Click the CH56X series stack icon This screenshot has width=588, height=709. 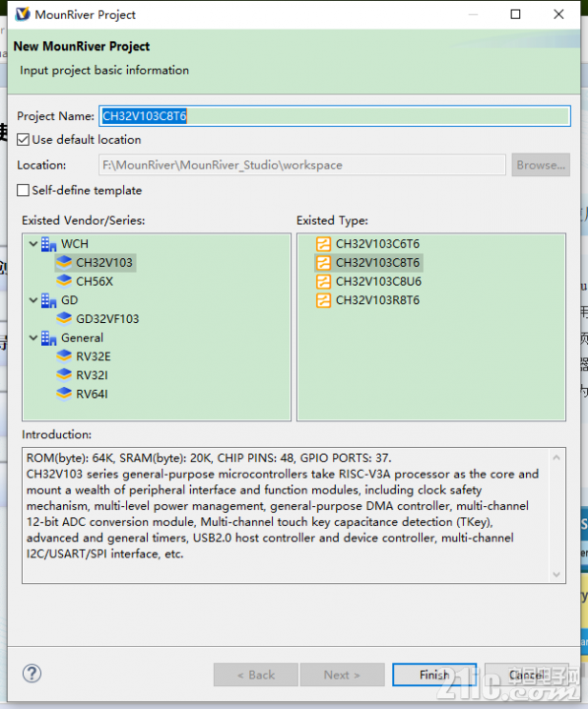(64, 282)
